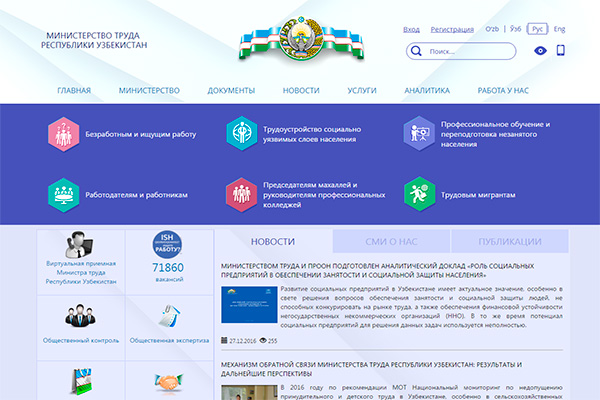Open the ПУБЛИКАЦИИ tab

(x=510, y=242)
